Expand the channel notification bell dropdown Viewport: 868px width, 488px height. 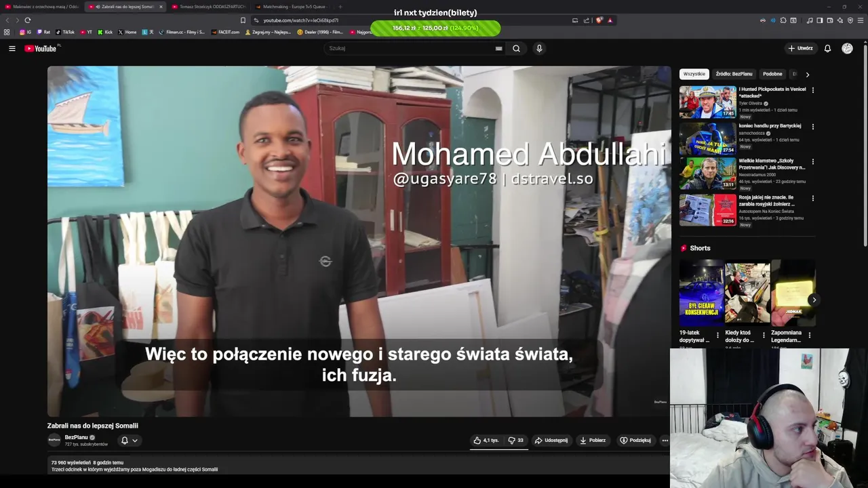pos(129,441)
